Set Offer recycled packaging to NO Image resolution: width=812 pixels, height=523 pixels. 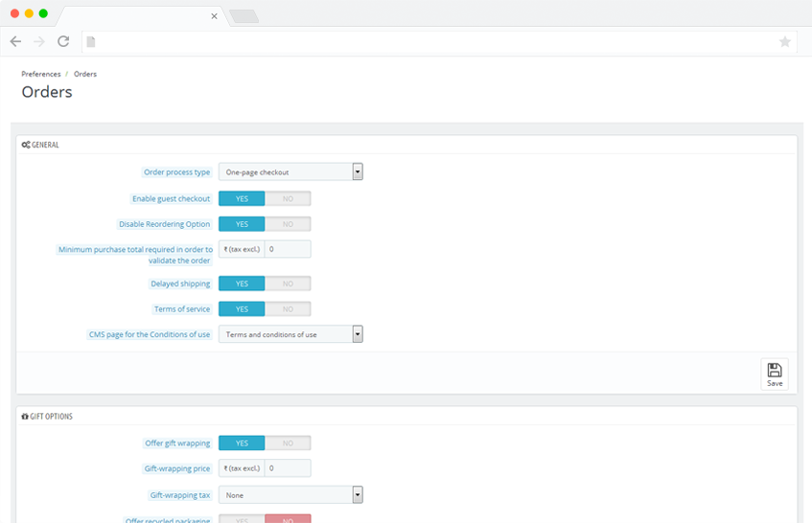tap(288, 519)
